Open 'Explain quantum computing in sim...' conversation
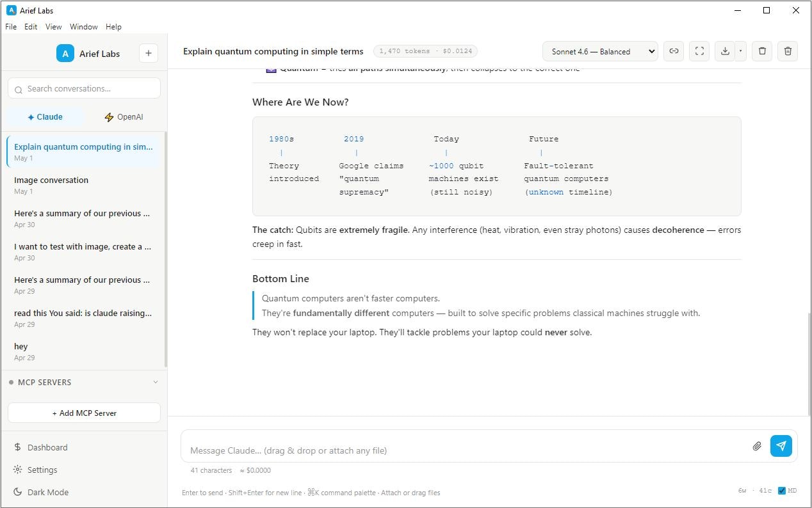Image resolution: width=812 pixels, height=508 pixels. click(83, 152)
